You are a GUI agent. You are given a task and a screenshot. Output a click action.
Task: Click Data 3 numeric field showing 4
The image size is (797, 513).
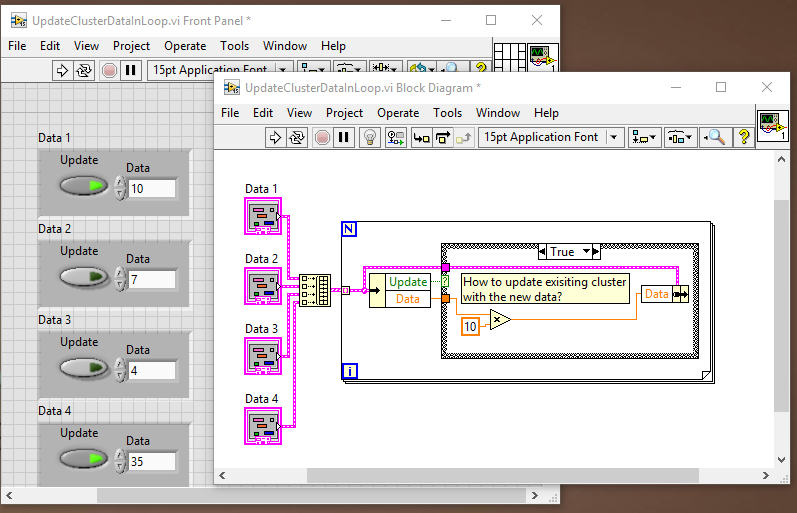(x=152, y=371)
